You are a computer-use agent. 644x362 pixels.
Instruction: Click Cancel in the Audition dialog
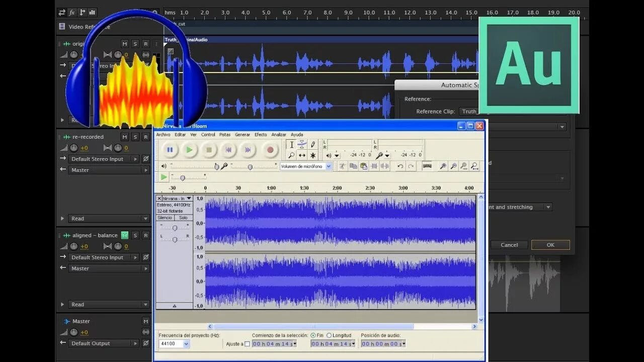(x=509, y=245)
